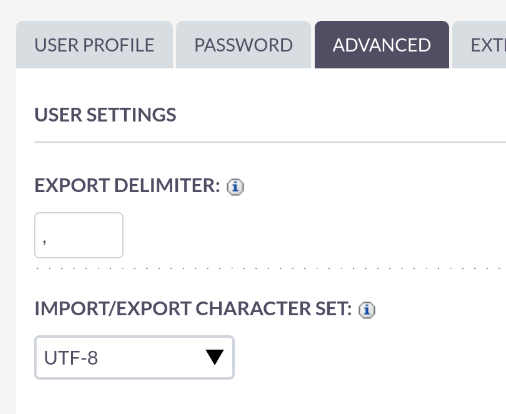The image size is (506, 414).
Task: Switch to the Password tab
Action: [x=243, y=45]
